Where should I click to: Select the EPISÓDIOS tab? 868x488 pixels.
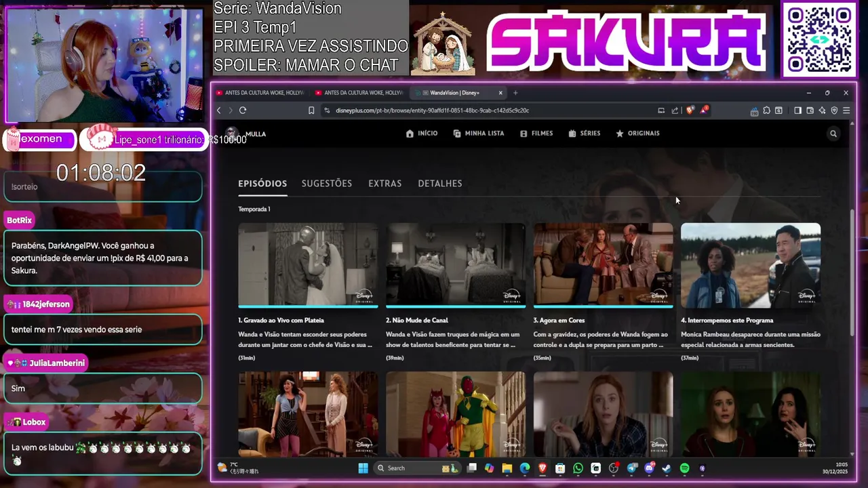click(x=262, y=184)
